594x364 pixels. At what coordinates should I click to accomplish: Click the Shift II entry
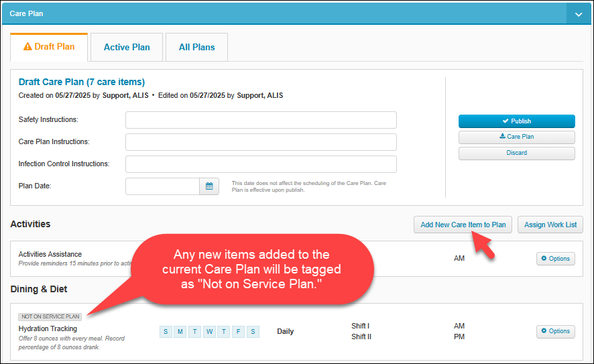click(x=361, y=337)
